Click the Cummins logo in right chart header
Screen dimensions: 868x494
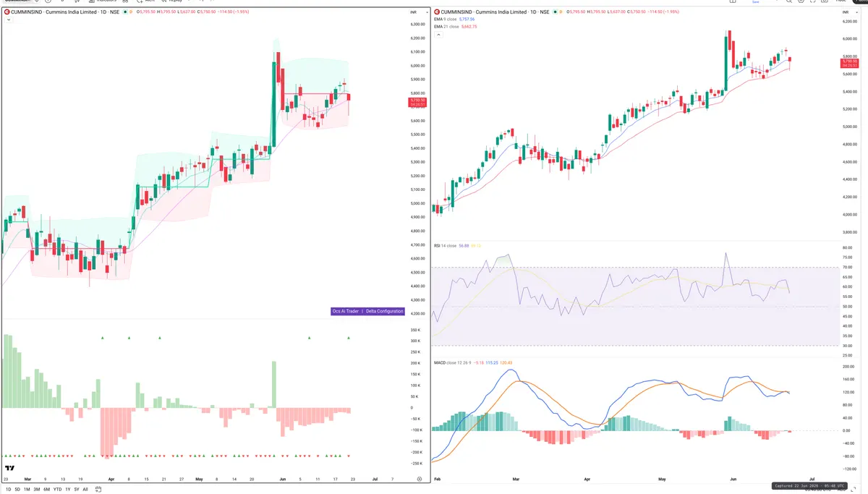pyautogui.click(x=438, y=12)
